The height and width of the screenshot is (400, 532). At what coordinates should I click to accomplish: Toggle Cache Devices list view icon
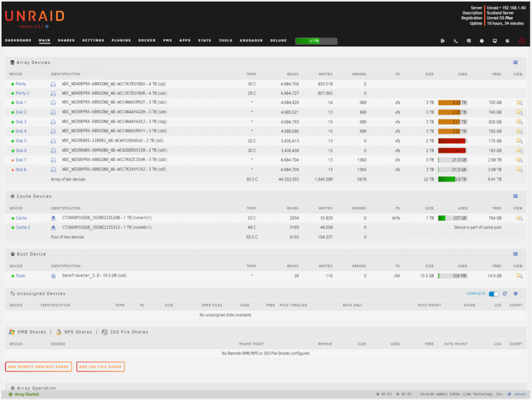[x=516, y=196]
